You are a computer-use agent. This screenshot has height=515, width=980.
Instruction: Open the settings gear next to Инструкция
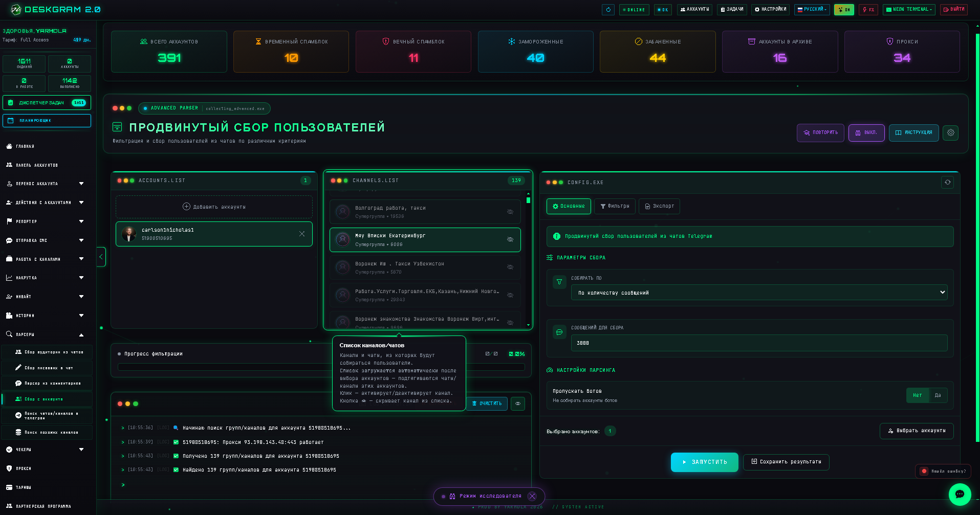pyautogui.click(x=950, y=132)
